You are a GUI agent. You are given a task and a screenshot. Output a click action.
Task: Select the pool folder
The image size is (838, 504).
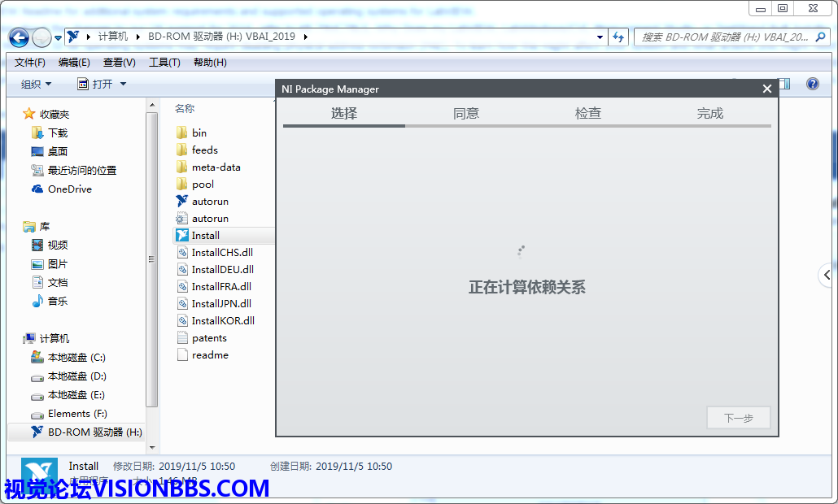pos(195,185)
